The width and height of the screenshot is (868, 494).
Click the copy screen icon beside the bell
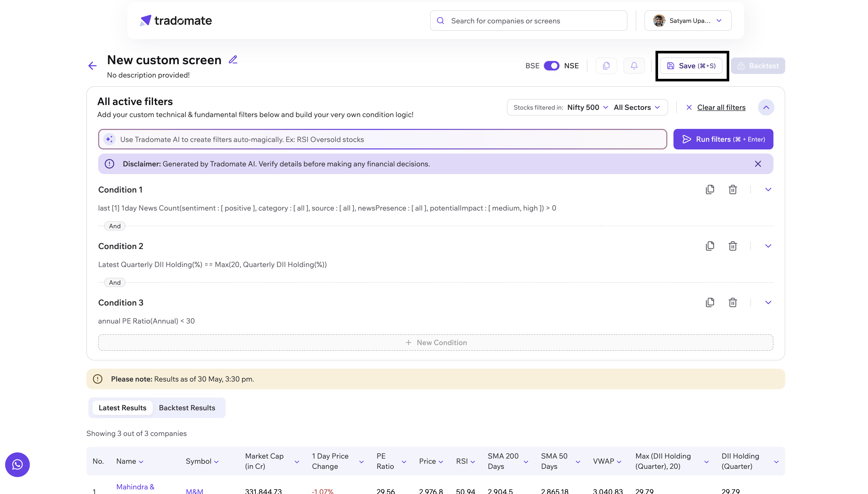click(606, 66)
